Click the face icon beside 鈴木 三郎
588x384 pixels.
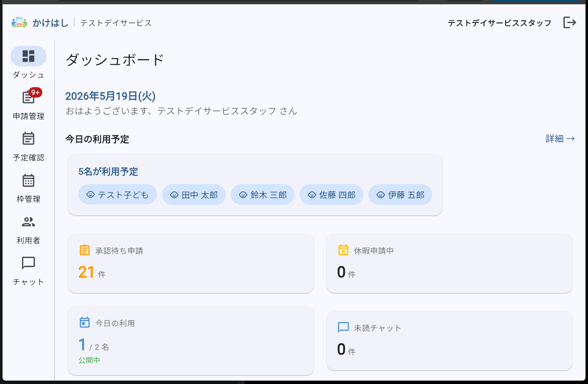point(243,195)
